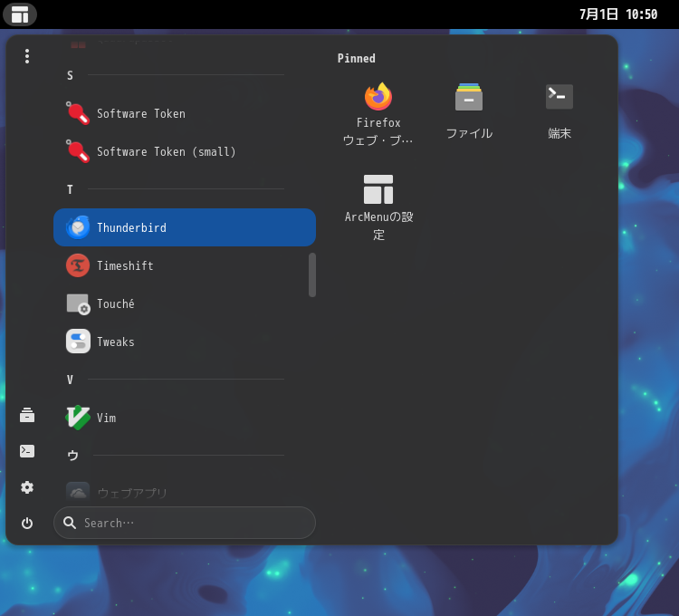Open Files shortcut in left sidebar
Screen dimensions: 679x616
(27, 415)
